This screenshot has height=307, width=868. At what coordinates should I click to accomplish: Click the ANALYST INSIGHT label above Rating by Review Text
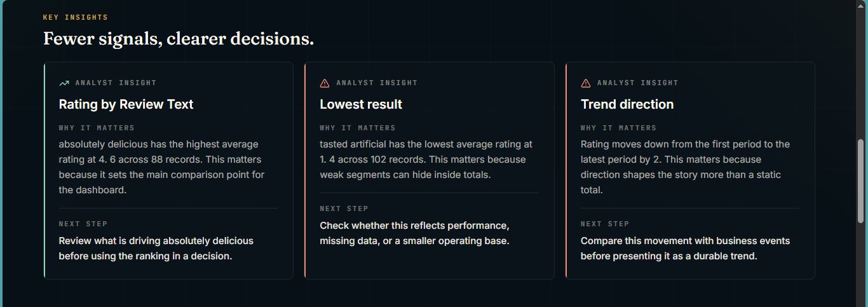pos(116,83)
